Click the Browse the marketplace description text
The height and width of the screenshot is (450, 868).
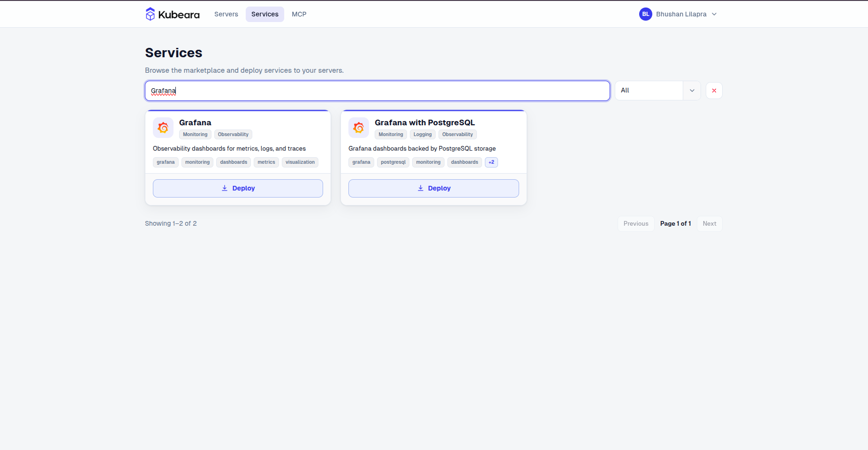coord(244,70)
